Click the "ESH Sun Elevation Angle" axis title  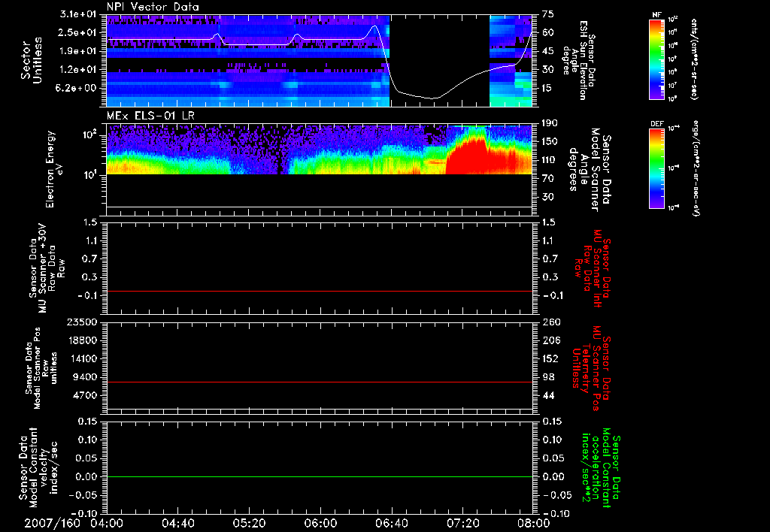tap(578, 60)
